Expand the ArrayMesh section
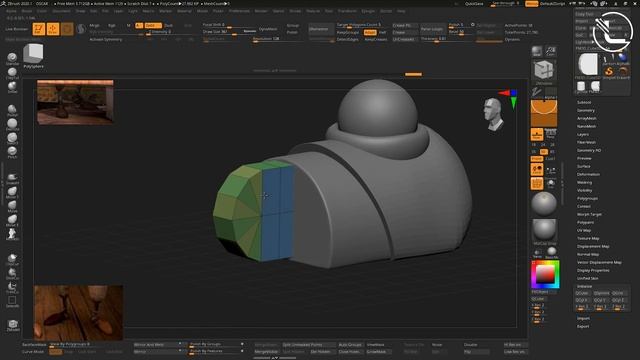Screen dimensions: 640x360 click(x=587, y=118)
